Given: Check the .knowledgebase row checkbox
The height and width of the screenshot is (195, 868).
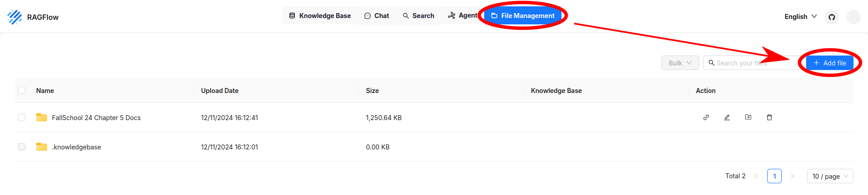Looking at the screenshot, I should pos(22,147).
